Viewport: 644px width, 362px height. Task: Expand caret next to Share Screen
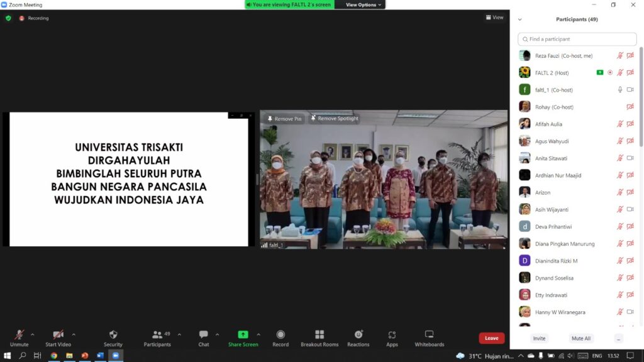pyautogui.click(x=258, y=334)
